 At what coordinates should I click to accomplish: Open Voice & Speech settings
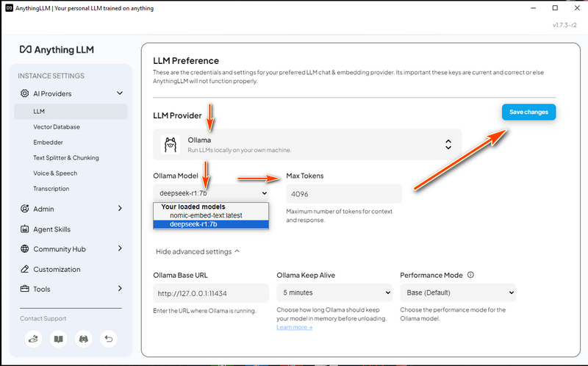(55, 173)
